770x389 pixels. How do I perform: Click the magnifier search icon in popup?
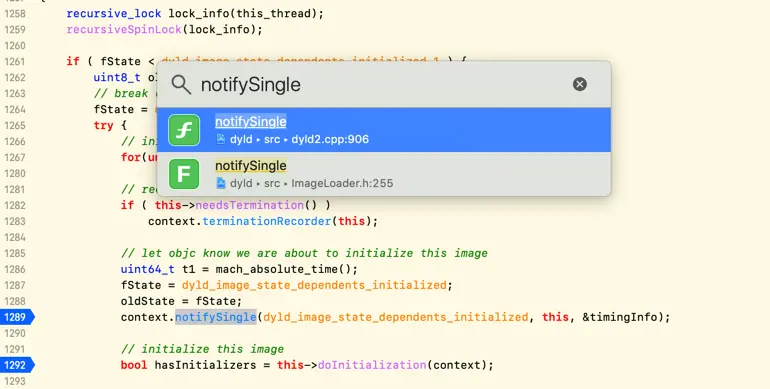tap(181, 84)
